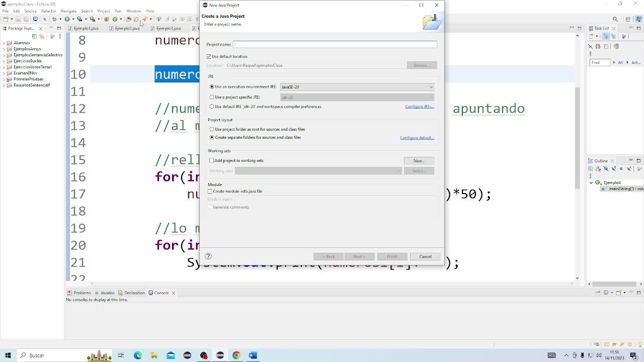This screenshot has width=644, height=362.
Task: Click Task View icon on taskbar
Action: [121, 355]
